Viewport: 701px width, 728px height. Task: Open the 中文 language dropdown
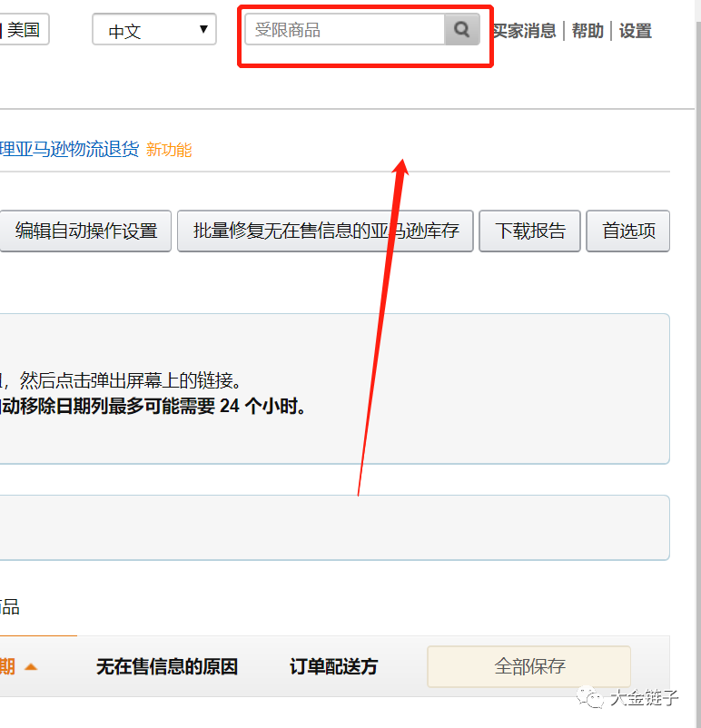coord(154,29)
